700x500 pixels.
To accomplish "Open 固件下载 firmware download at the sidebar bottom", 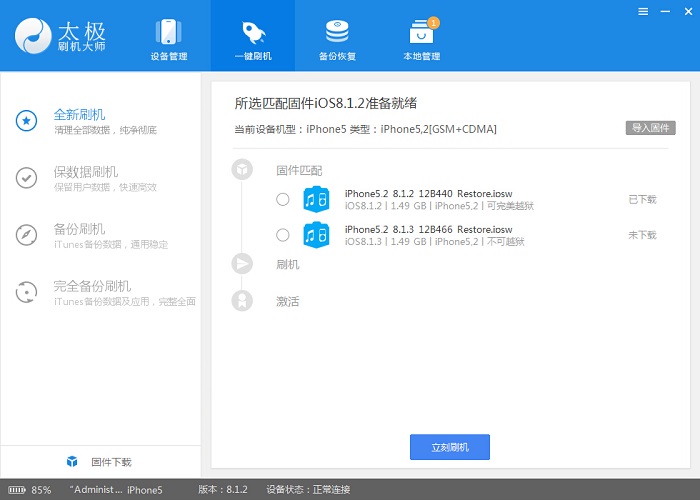I will point(100,462).
